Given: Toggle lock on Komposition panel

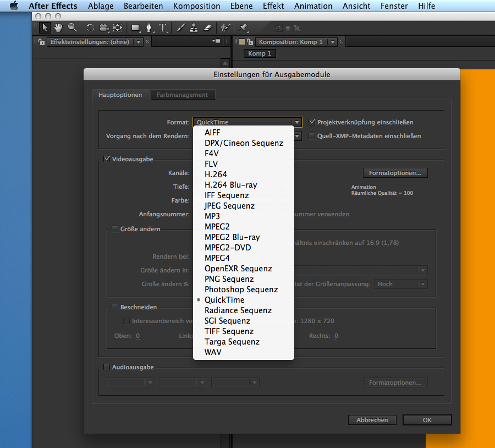Looking at the screenshot, I should coord(250,42).
